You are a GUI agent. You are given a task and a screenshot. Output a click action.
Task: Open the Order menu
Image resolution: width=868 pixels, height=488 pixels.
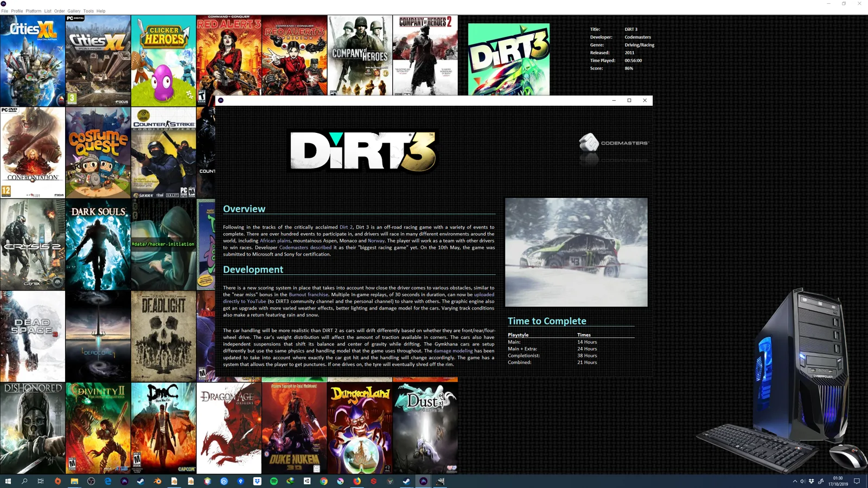point(59,11)
